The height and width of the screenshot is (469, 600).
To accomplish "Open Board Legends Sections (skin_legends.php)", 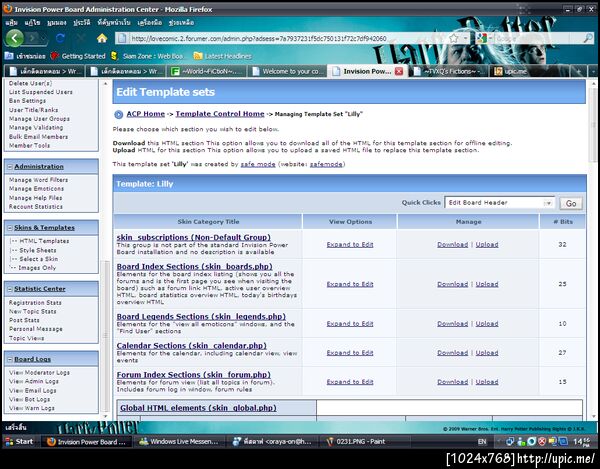I will pyautogui.click(x=201, y=316).
